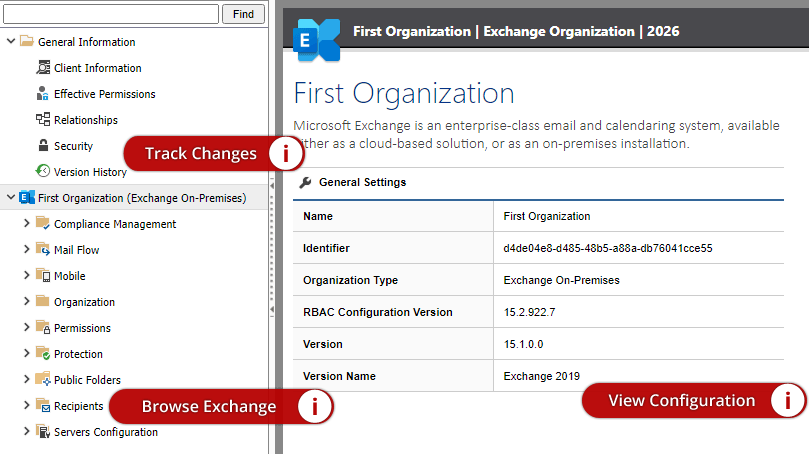Click the Relationships icon
Image resolution: width=809 pixels, height=454 pixels.
coord(43,119)
